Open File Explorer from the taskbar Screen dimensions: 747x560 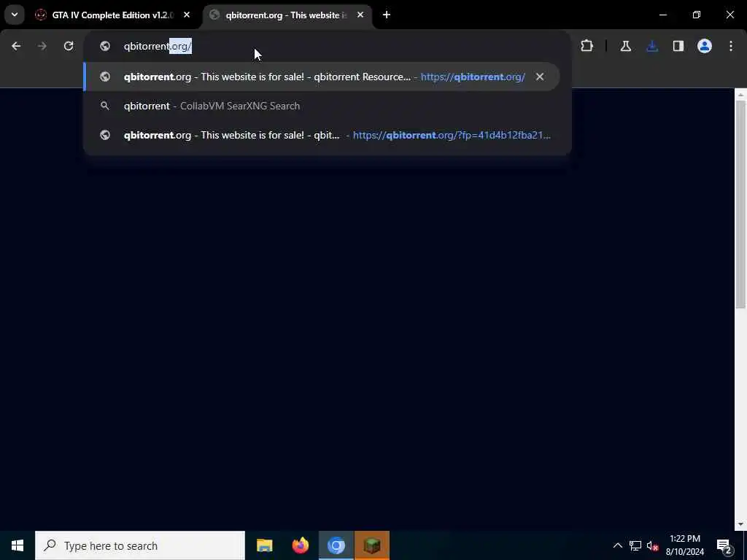(264, 545)
